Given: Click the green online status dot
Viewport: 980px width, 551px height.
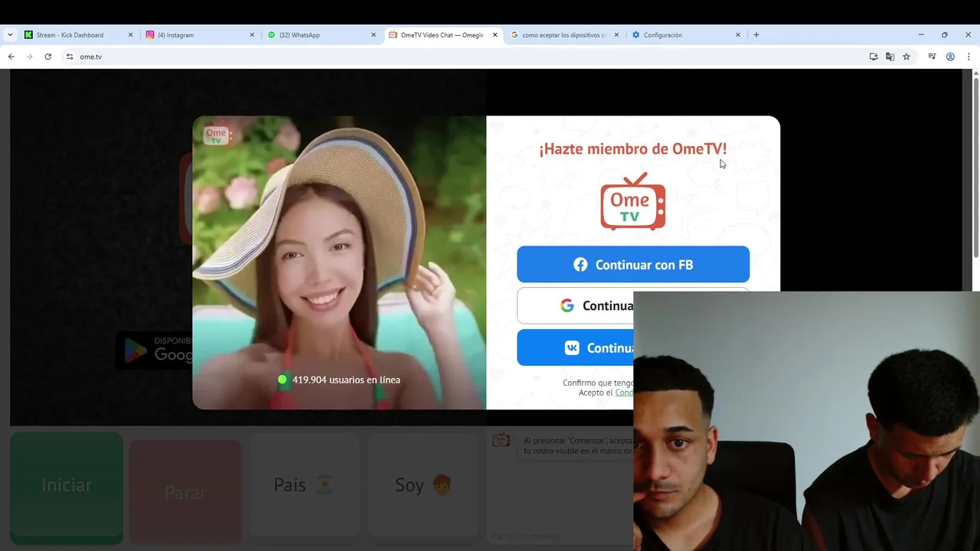Looking at the screenshot, I should pyautogui.click(x=283, y=380).
